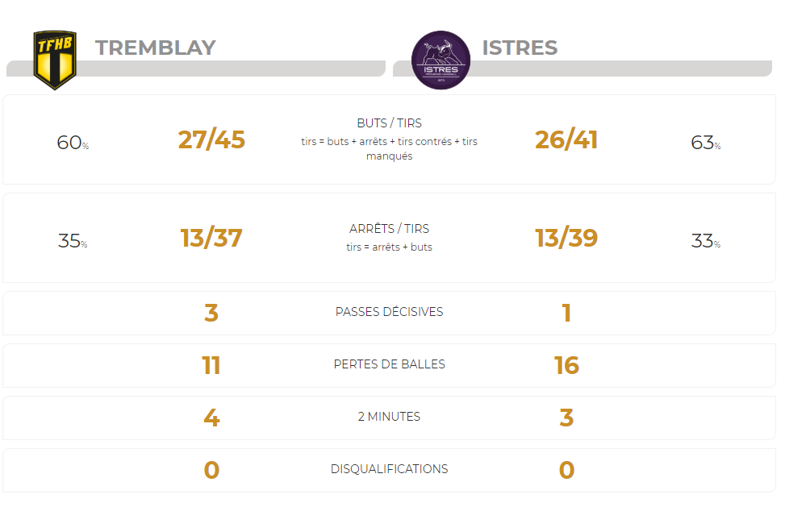This screenshot has width=785, height=532.
Task: Click the PASSES DÉCISIVES row label
Action: point(389,312)
